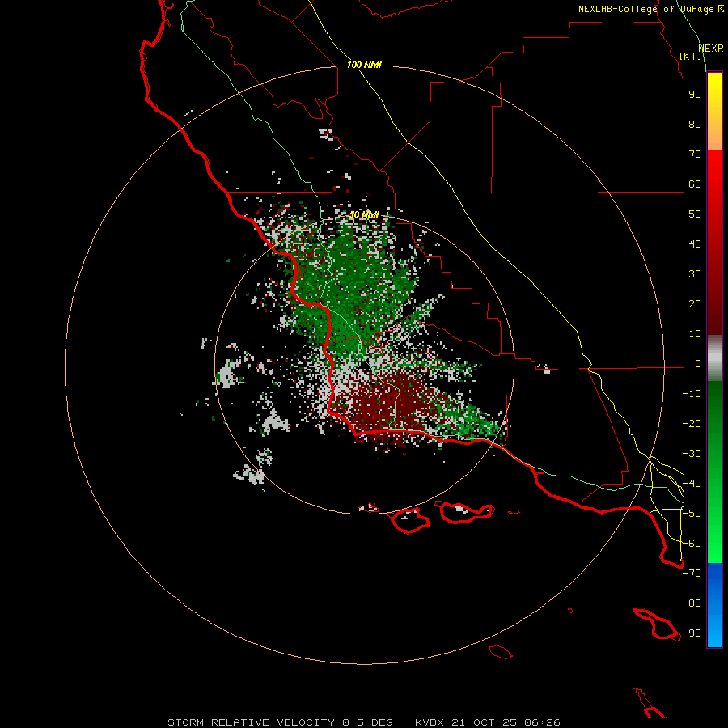Click the positive 50 value on velocity scale
Image resolution: width=728 pixels, height=728 pixels.
pyautogui.click(x=695, y=214)
